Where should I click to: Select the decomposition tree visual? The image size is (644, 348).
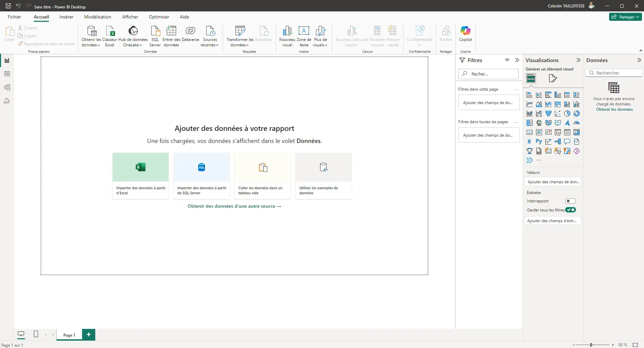point(557,142)
